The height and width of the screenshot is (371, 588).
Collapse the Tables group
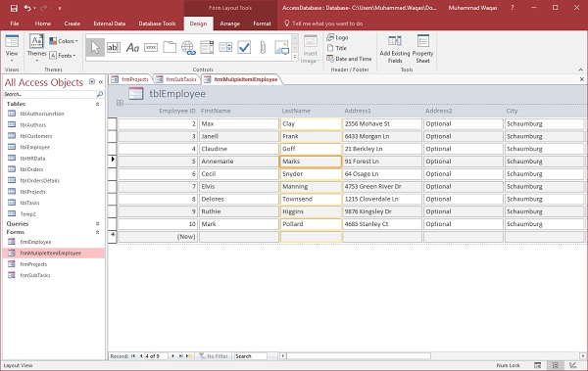click(x=97, y=104)
